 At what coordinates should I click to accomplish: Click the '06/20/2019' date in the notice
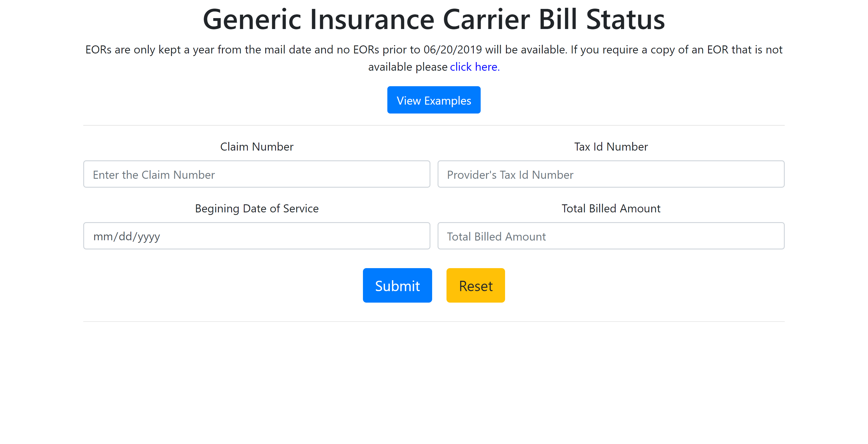453,49
